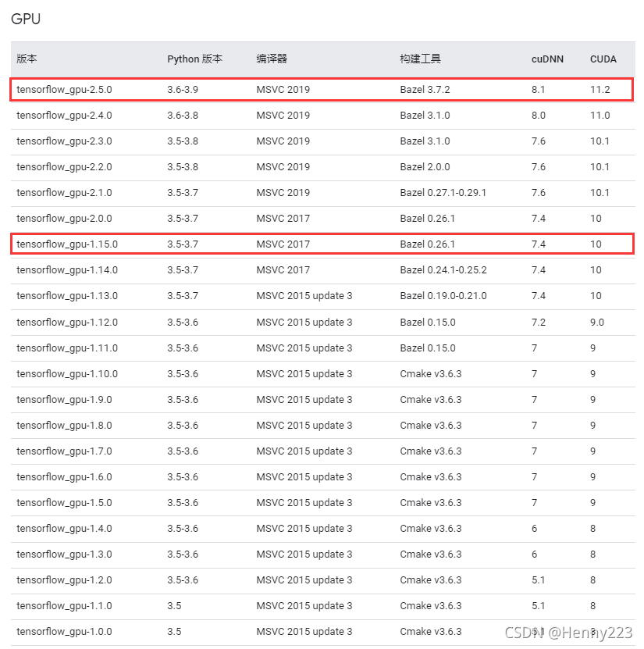Click Bazel 0.27.1-0.29.1 cell

coord(443,193)
